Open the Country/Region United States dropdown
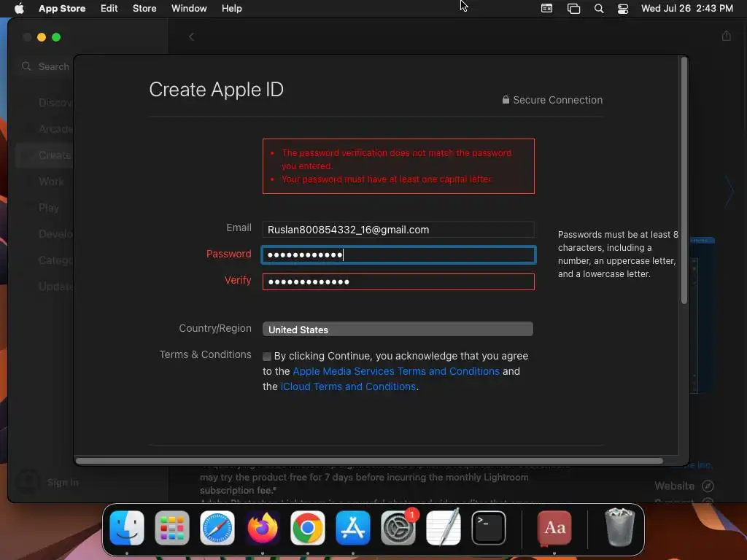This screenshot has width=747, height=560. click(398, 329)
